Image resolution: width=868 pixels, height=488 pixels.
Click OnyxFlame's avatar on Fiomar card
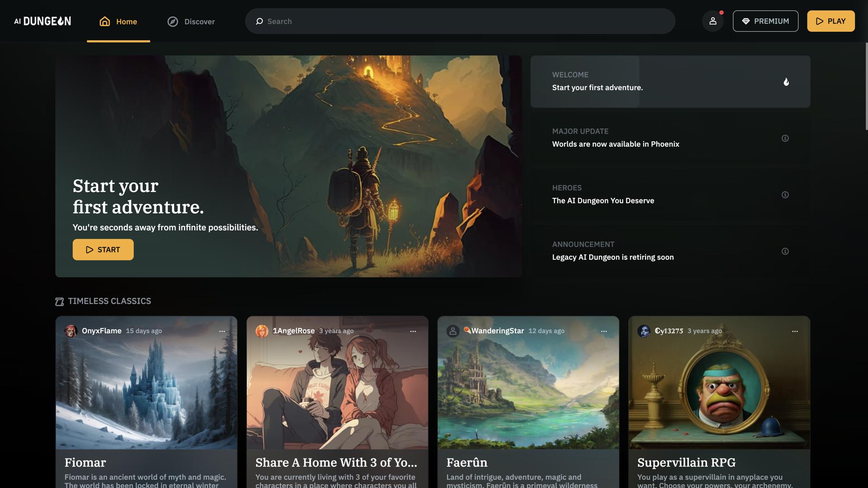tap(71, 331)
